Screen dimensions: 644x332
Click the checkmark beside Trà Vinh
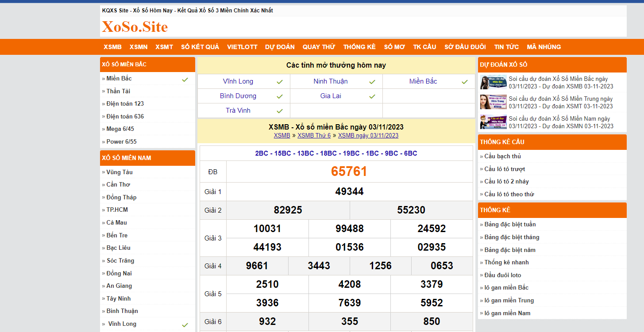pyautogui.click(x=280, y=111)
